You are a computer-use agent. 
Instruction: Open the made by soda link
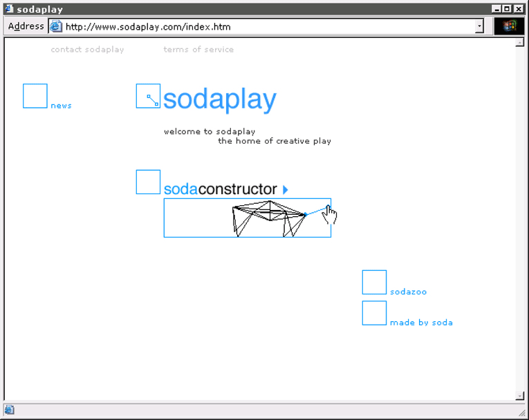(x=421, y=323)
